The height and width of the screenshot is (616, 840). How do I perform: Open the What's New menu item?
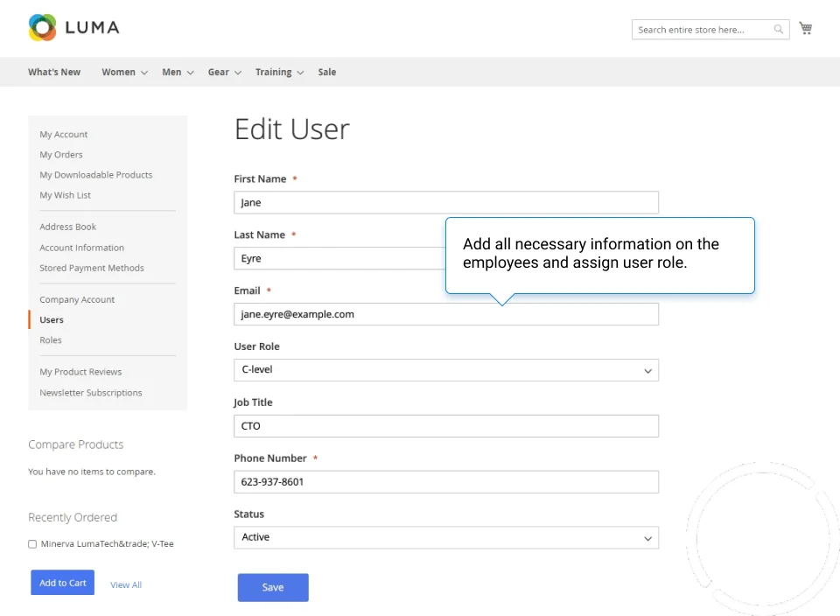click(x=54, y=73)
